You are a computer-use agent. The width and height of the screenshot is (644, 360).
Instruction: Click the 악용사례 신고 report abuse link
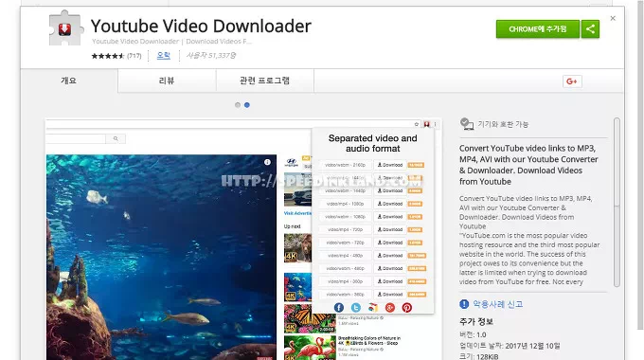click(498, 304)
